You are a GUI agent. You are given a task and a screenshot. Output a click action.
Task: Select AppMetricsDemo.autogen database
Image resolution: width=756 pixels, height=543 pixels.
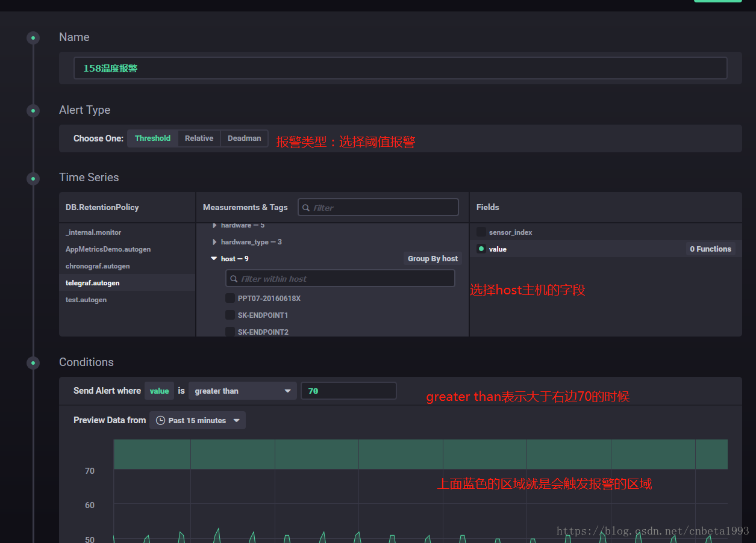[127, 249]
